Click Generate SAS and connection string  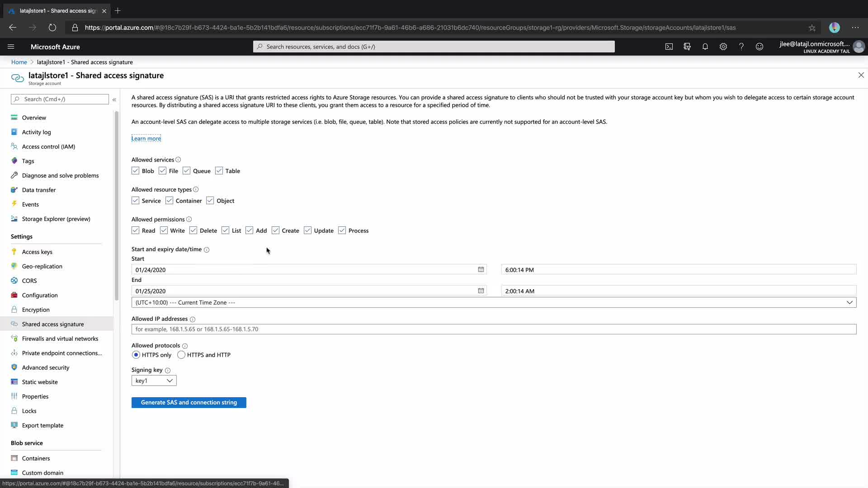tap(189, 402)
